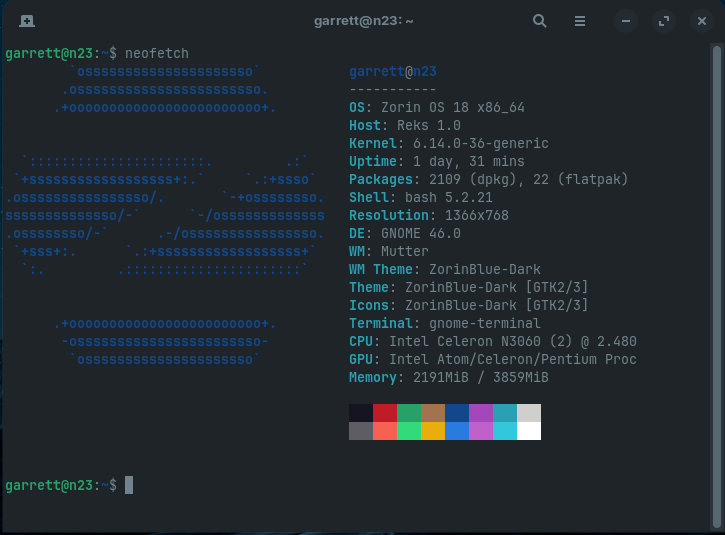Click the CPU Intel Celeron N3060 line
Image resolution: width=725 pixels, height=535 pixels.
click(x=493, y=341)
